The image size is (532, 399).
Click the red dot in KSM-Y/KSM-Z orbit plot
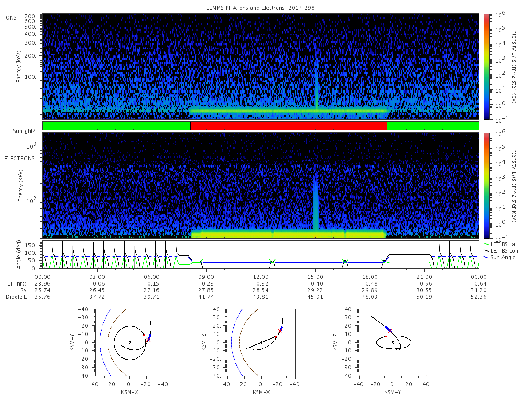[x=386, y=336]
